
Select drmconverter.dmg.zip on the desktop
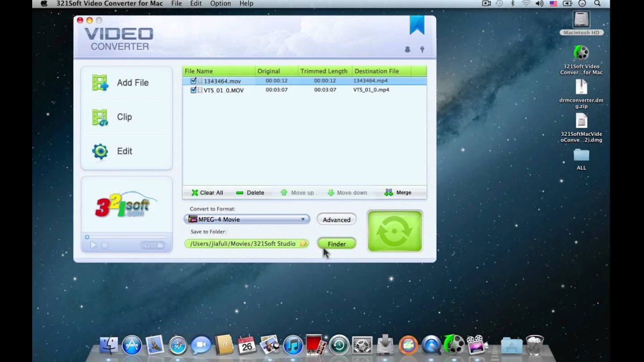coord(581,94)
